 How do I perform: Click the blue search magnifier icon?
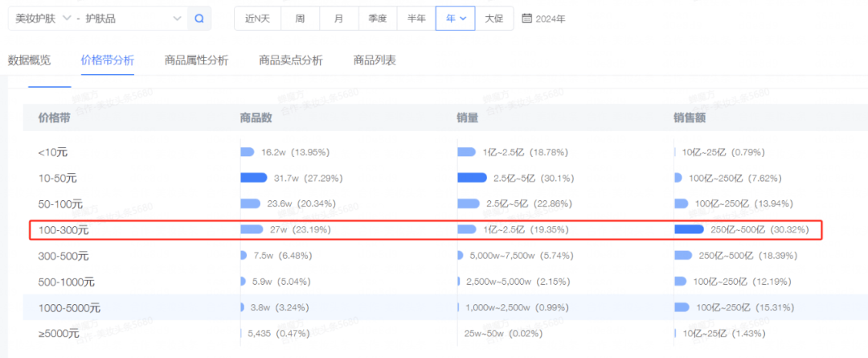pos(199,19)
